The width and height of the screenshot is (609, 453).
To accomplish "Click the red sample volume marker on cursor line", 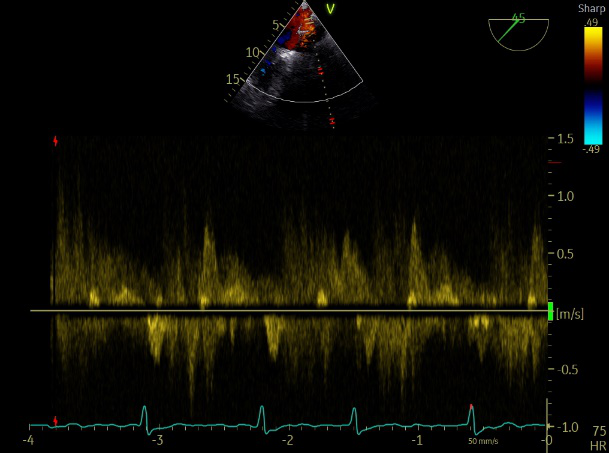I will 320,72.
